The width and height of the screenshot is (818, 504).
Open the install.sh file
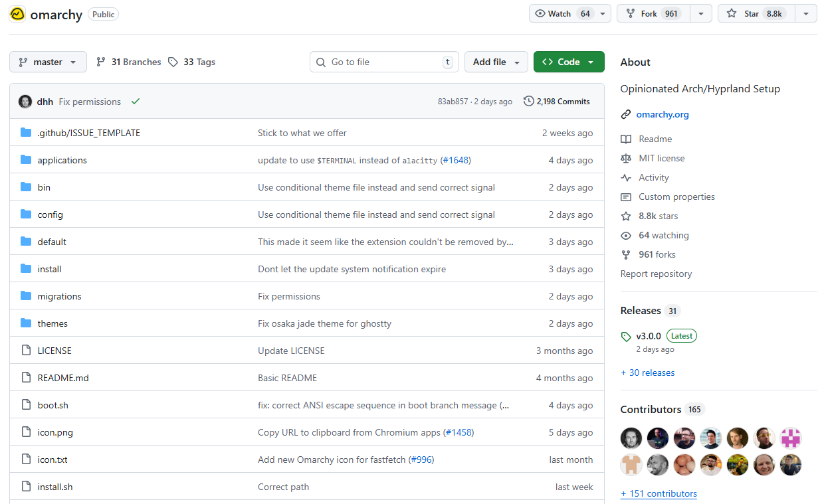tap(55, 487)
